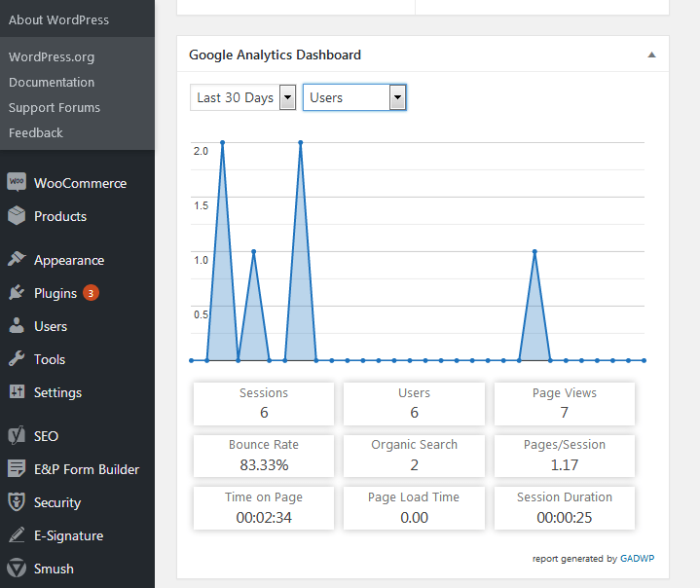Open the Last 30 Days dropdown
Viewport: 700px width, 588px height.
pyautogui.click(x=242, y=97)
